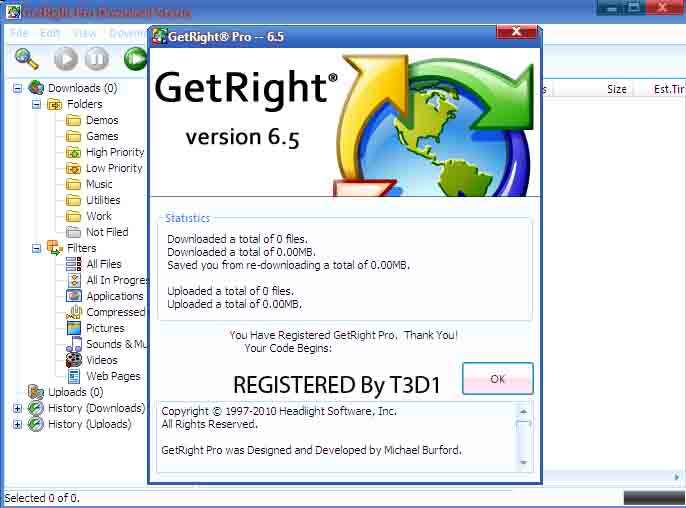Click the Videos film reel icon
Screen dimensions: 686x508
(74, 360)
